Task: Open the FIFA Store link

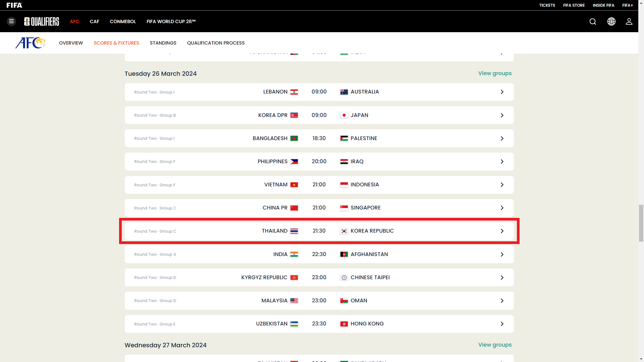Action: (x=574, y=5)
